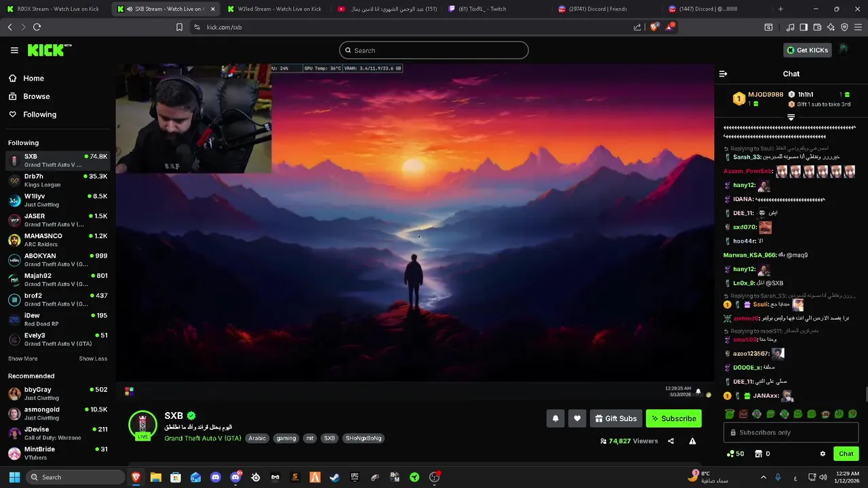Open Drb7h channel in Following

(58, 180)
